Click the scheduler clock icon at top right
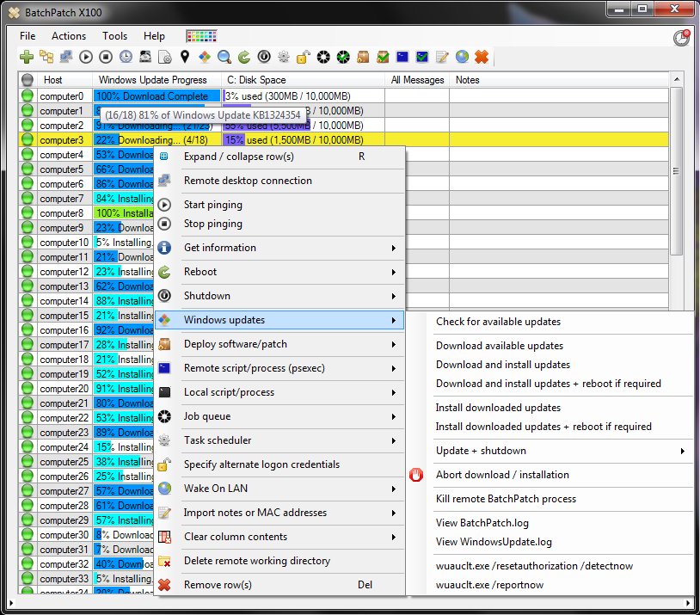The height and width of the screenshot is (615, 700). click(682, 38)
